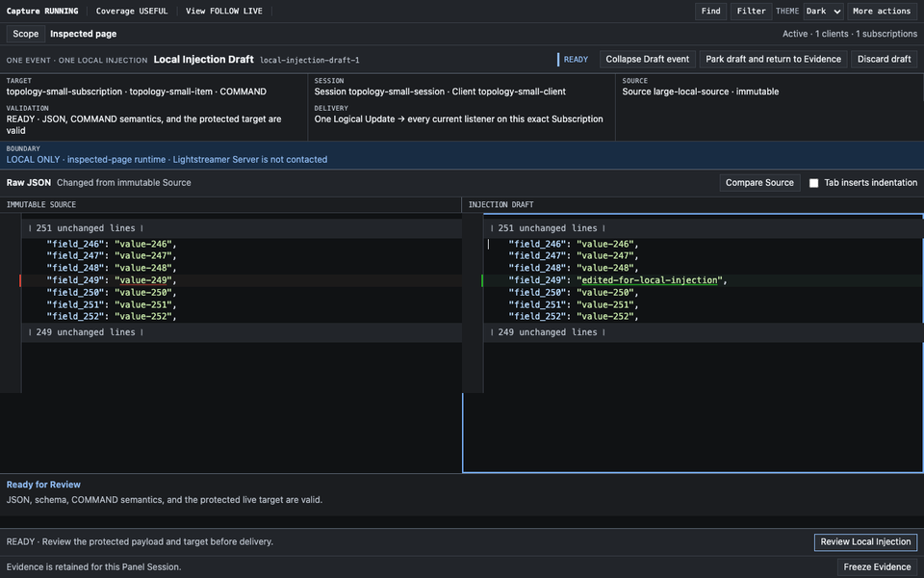Click View FOLLOW LIVE status

coord(224,12)
